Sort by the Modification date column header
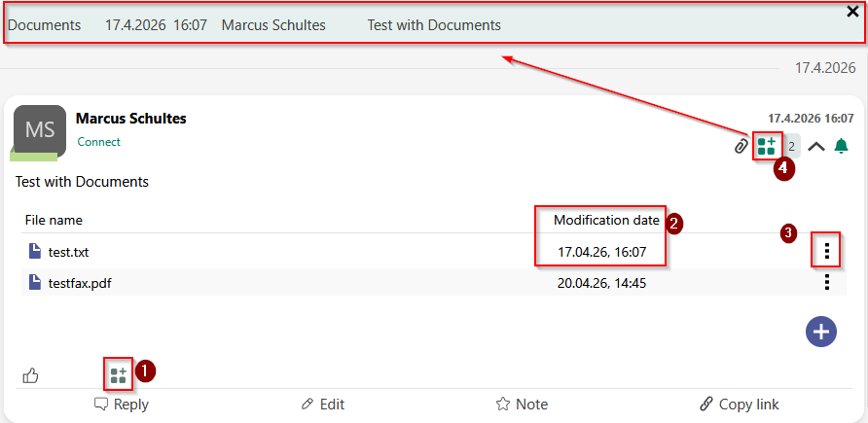Viewport: 868px width, 423px height. click(x=606, y=220)
